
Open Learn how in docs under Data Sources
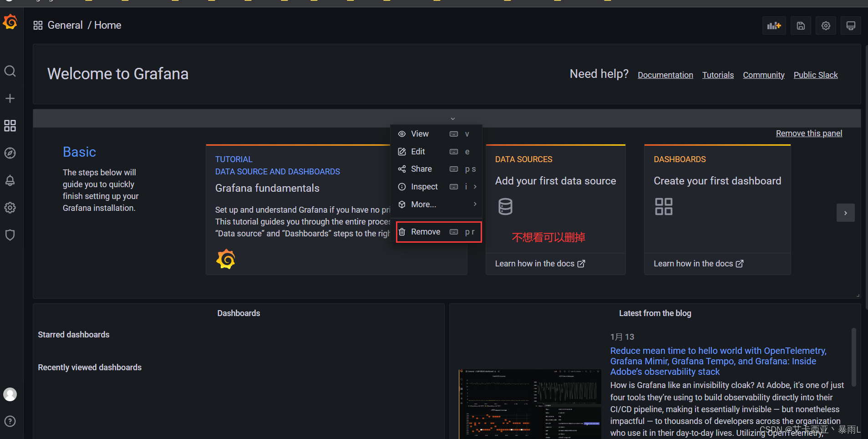[x=540, y=264]
